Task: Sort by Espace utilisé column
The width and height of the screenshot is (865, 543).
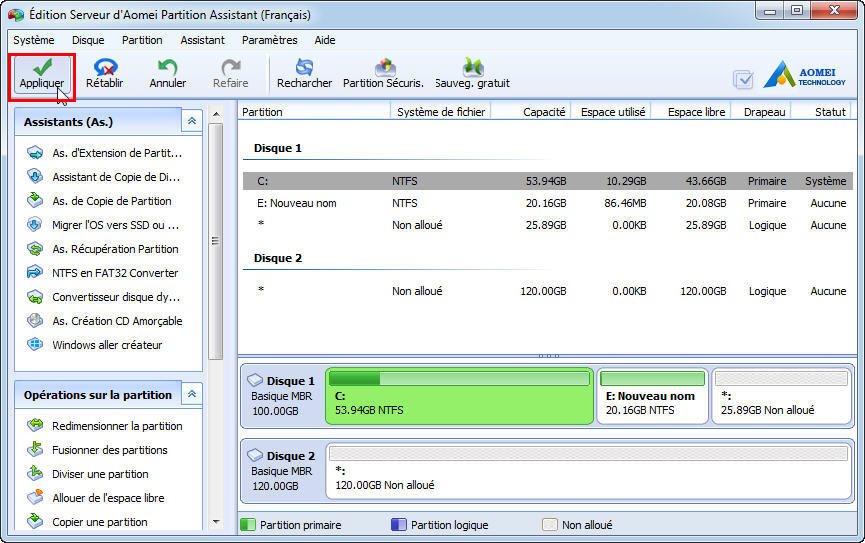Action: 611,111
